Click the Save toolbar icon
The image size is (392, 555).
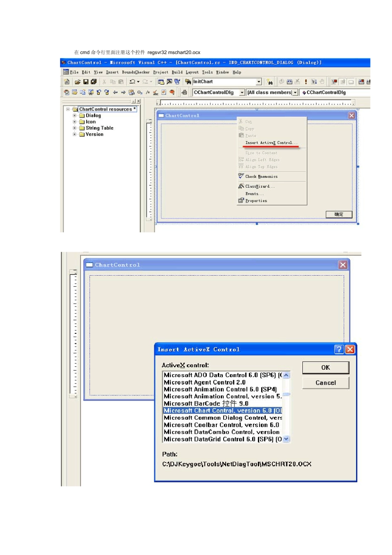pos(86,82)
